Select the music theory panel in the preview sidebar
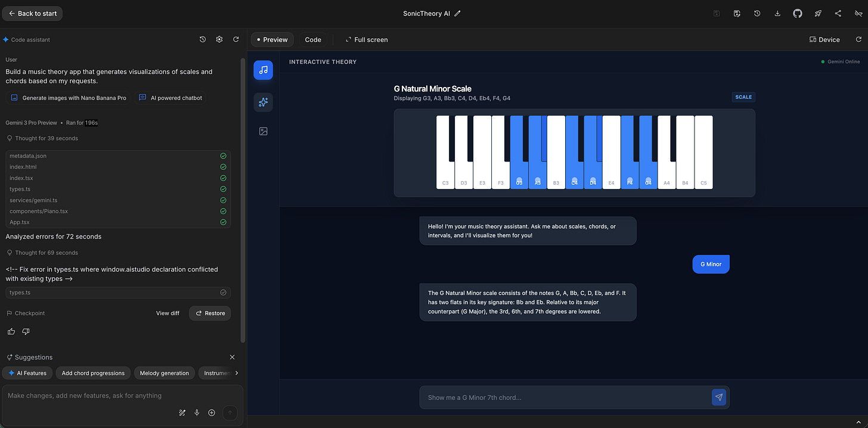 click(263, 70)
